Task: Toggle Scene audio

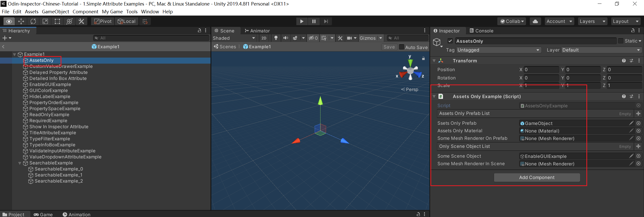Action: pos(286,38)
